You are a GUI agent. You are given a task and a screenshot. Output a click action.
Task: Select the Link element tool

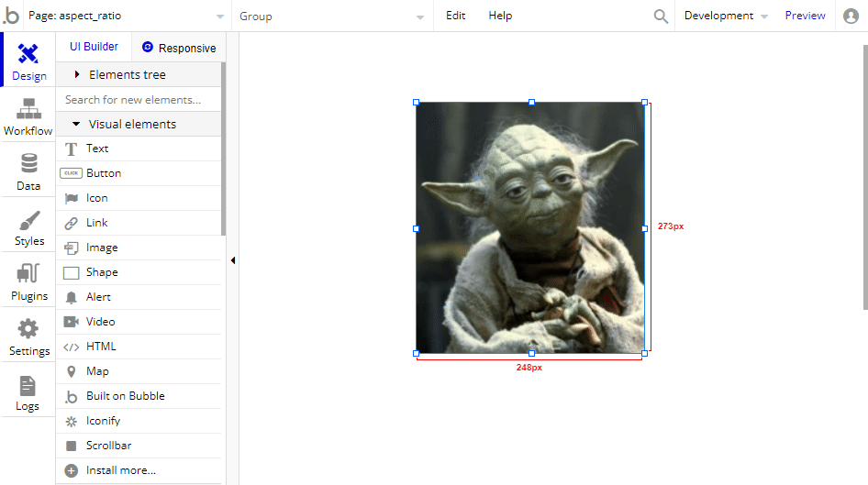point(139,223)
